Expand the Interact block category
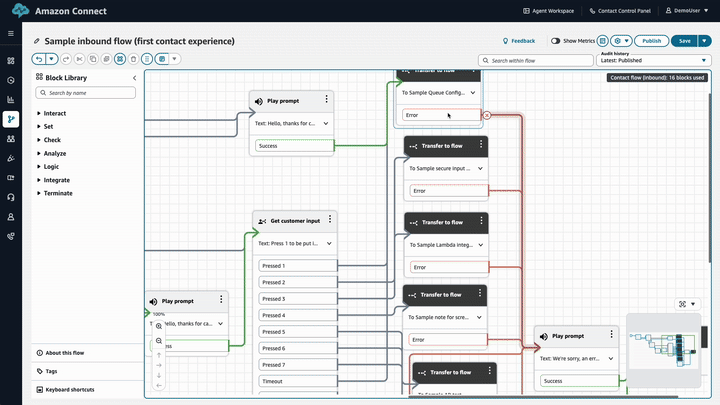Image resolution: width=720 pixels, height=405 pixels. pos(55,114)
